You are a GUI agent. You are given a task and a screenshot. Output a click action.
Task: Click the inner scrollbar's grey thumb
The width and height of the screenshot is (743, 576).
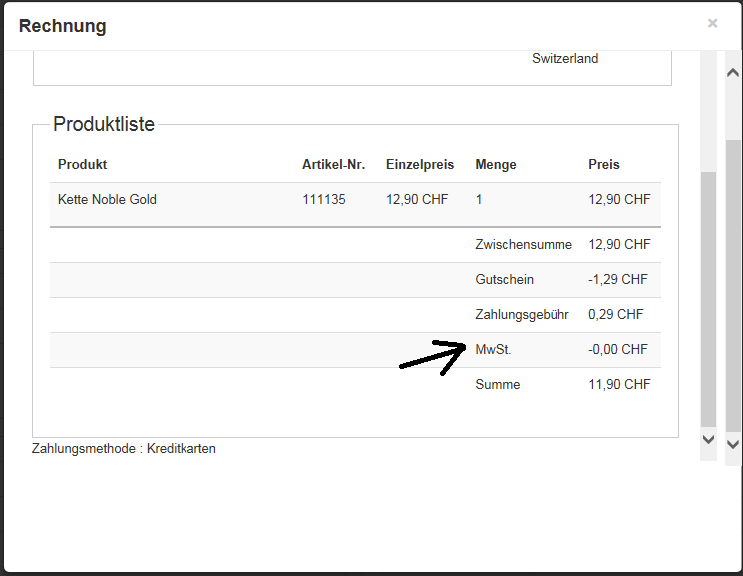[708, 298]
